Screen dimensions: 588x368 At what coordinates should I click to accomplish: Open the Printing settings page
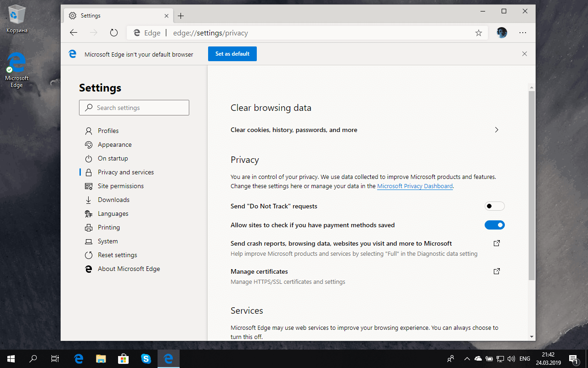(109, 227)
